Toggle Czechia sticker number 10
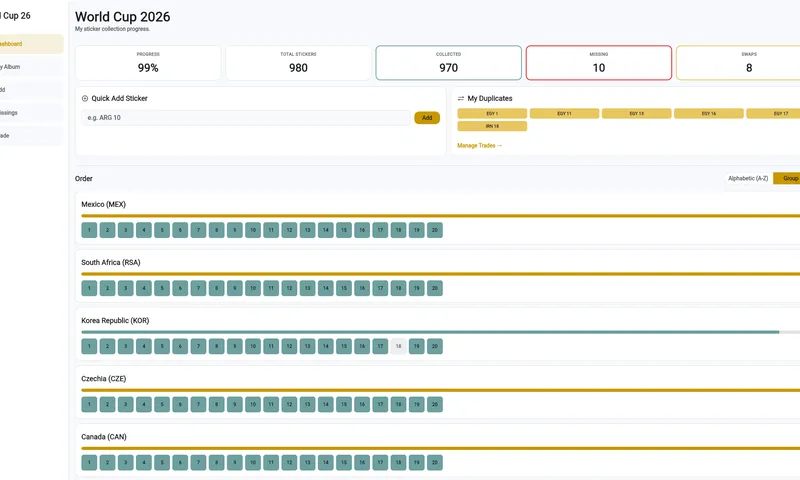The width and height of the screenshot is (800, 480). [253, 405]
